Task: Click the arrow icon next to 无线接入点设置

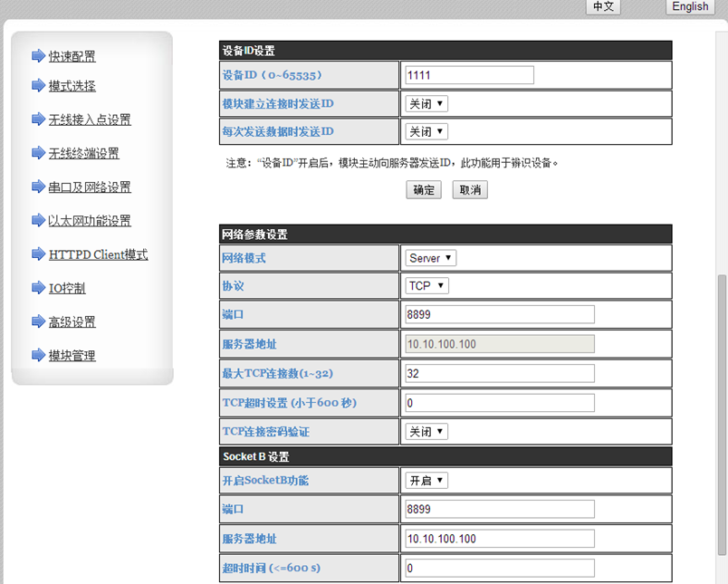Action: coord(38,120)
